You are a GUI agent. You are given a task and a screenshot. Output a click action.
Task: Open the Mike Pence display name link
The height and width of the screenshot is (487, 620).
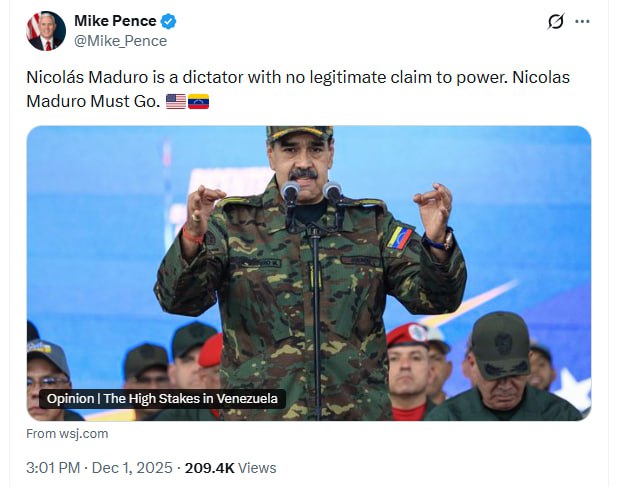point(114,21)
